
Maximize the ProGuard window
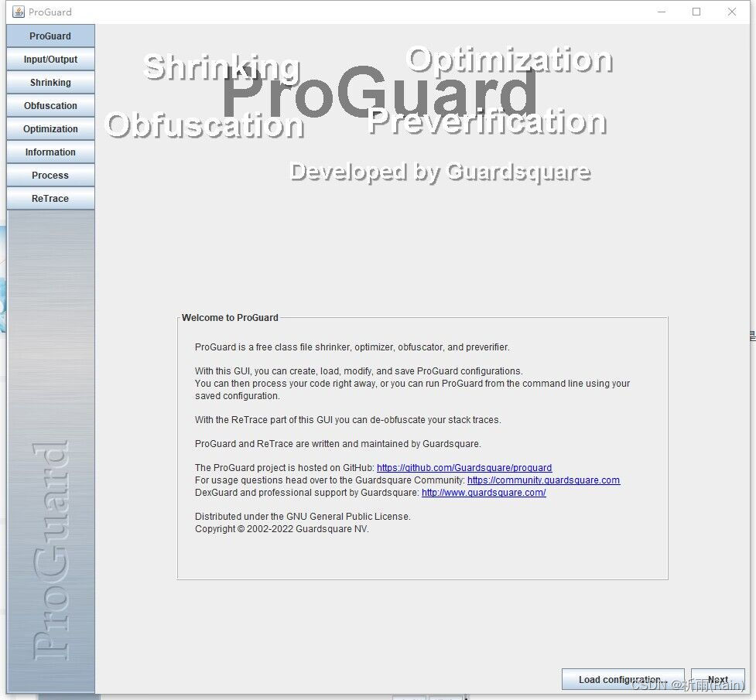click(x=696, y=12)
